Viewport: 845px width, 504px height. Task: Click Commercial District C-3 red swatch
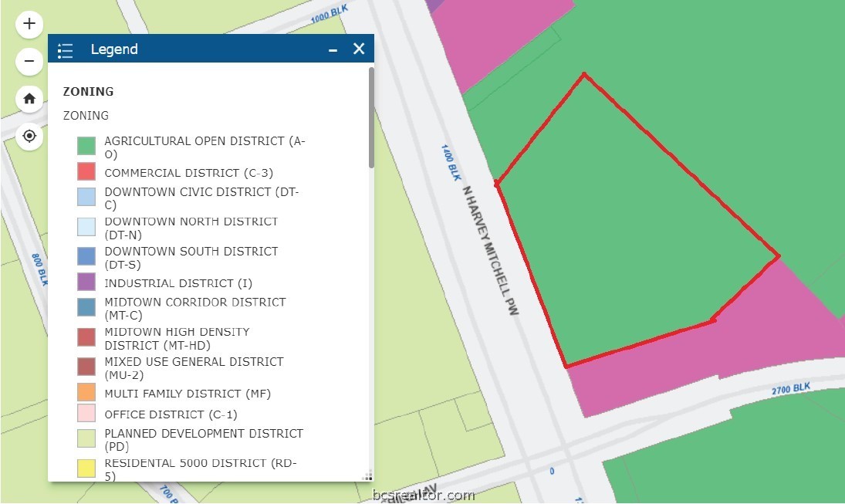86,172
